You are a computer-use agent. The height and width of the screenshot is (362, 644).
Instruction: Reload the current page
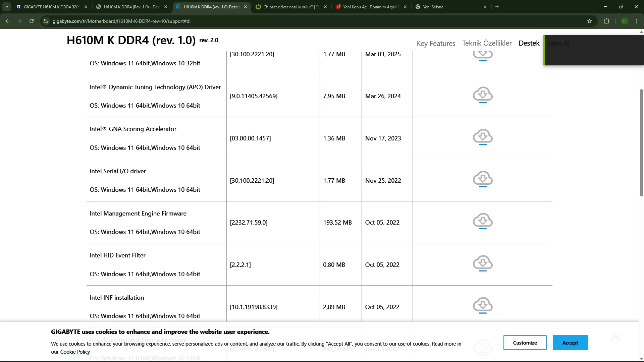[x=32, y=21]
